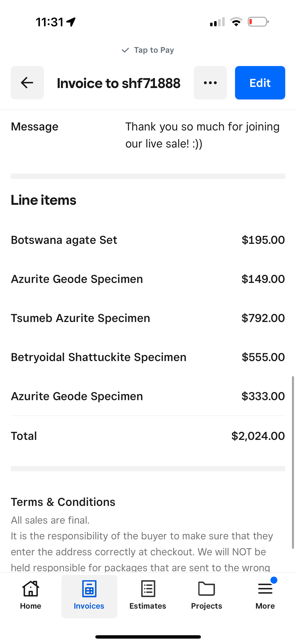Tap the Home house icon
296x644 pixels.
tap(31, 589)
